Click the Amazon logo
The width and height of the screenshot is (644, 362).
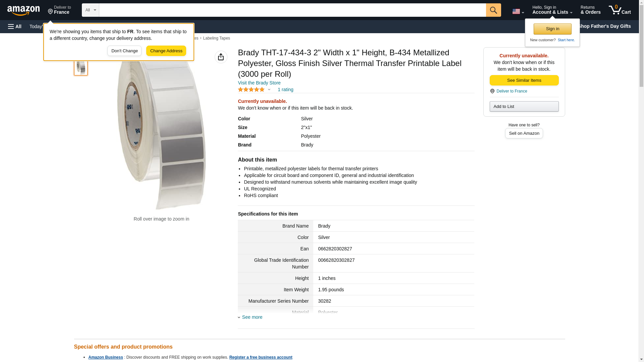pos(23,10)
